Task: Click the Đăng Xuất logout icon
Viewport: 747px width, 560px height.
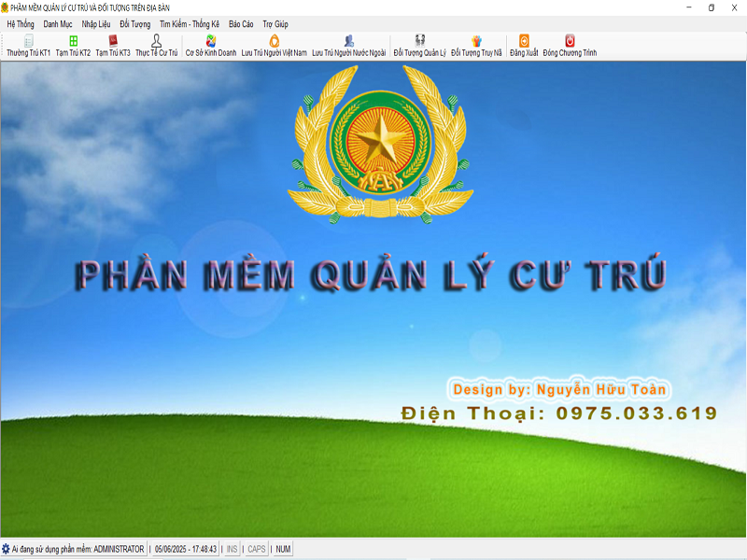Action: pyautogui.click(x=524, y=41)
